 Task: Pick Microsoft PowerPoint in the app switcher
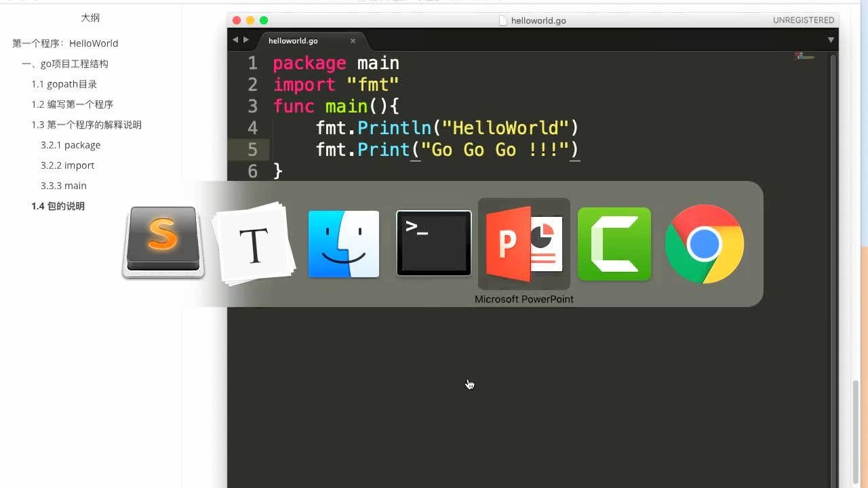coord(524,244)
